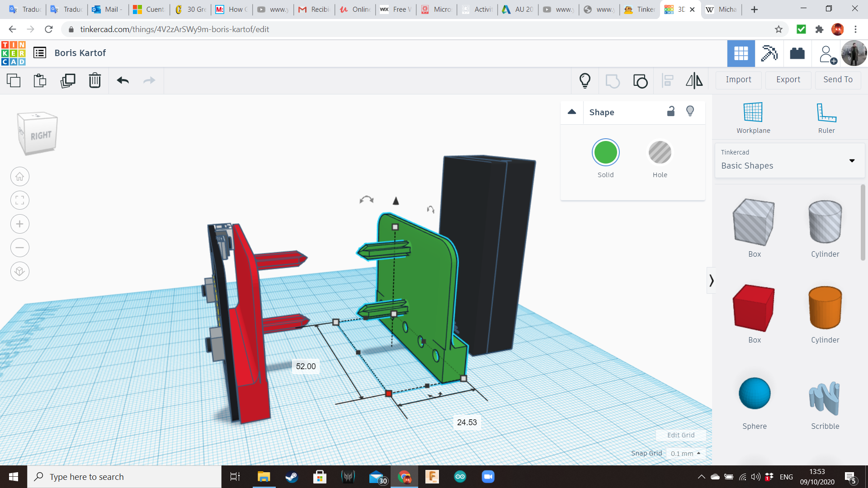The width and height of the screenshot is (868, 488).
Task: Delete selection with trash icon
Action: tap(95, 81)
